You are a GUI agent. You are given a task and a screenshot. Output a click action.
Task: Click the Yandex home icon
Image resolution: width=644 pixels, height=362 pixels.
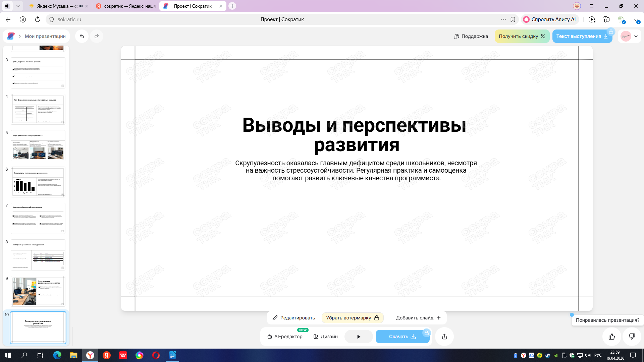point(23,19)
